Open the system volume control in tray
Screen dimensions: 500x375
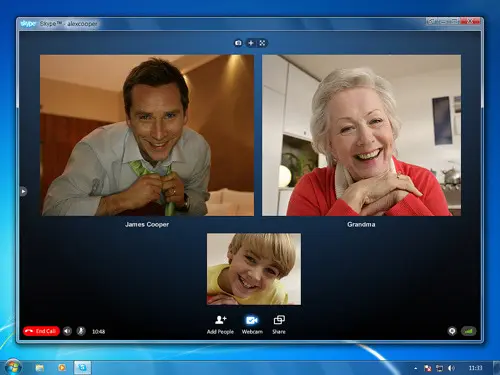click(451, 368)
